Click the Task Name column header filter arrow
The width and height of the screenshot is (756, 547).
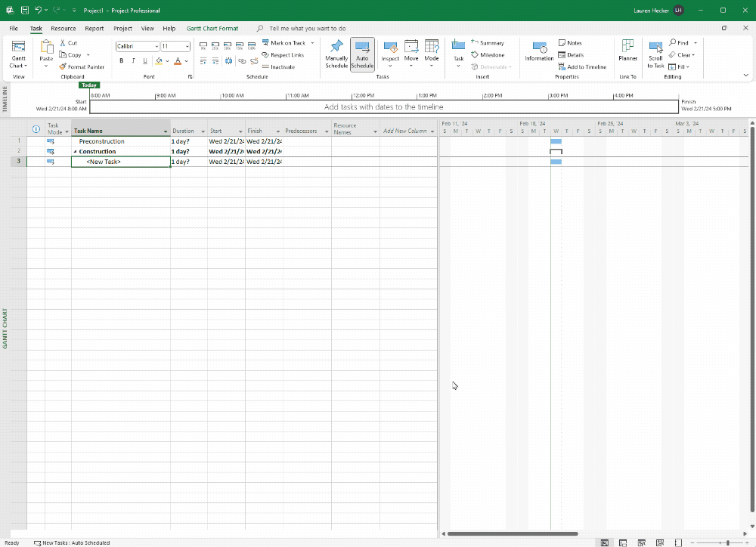pyautogui.click(x=166, y=130)
